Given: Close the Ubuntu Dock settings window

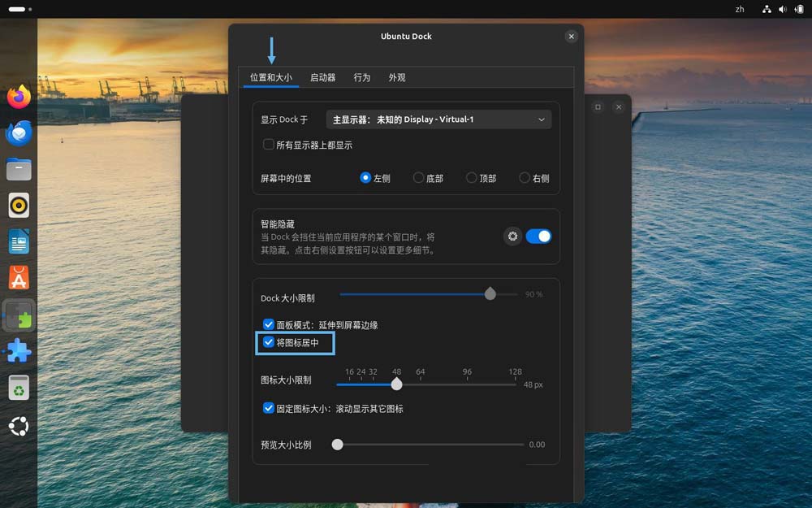Looking at the screenshot, I should click(x=571, y=37).
